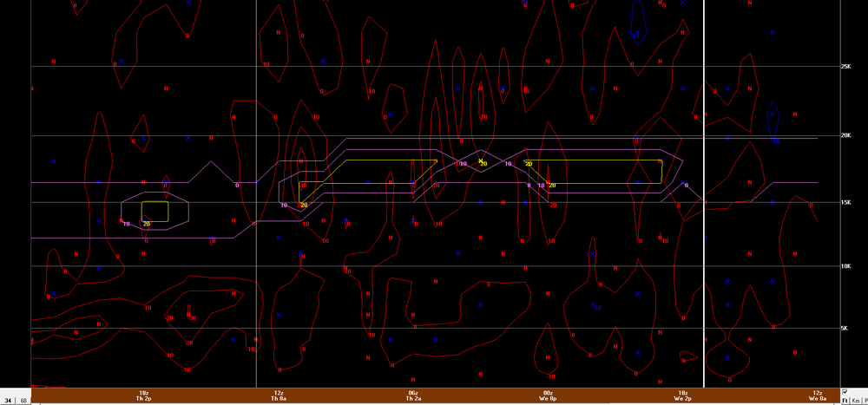Viewport: 868px width, 405px height.
Task: Click the 18z Th 2p time label
Action: point(143,395)
